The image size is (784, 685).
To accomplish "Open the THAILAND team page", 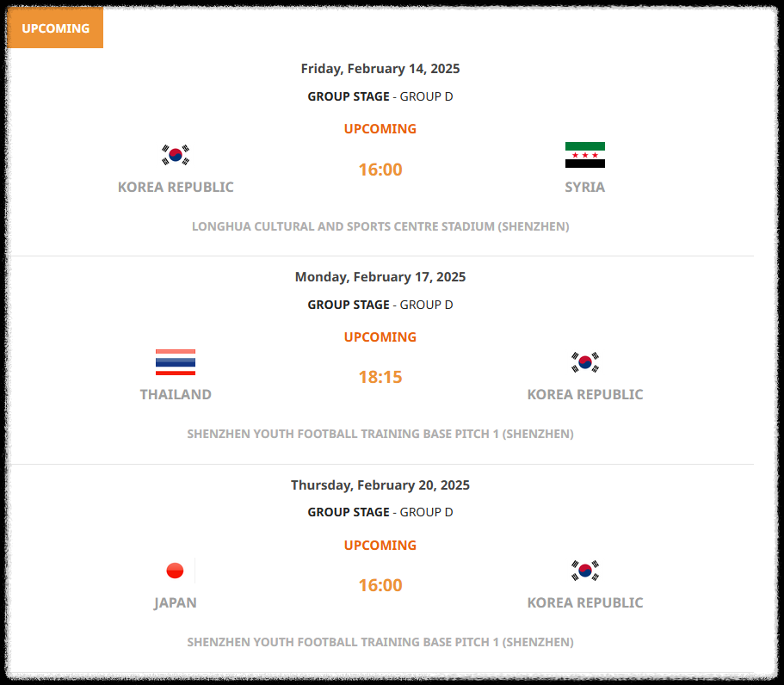I will tap(176, 394).
